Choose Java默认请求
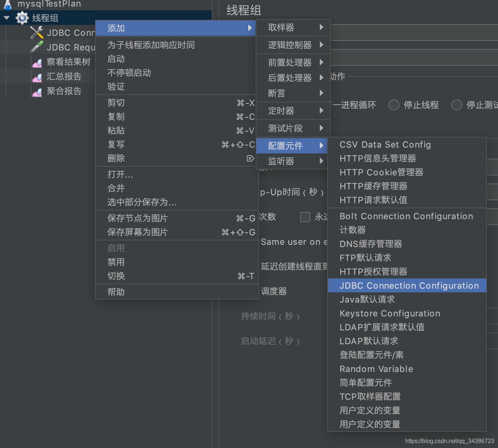Viewport: 498px width, 448px height. click(407, 300)
